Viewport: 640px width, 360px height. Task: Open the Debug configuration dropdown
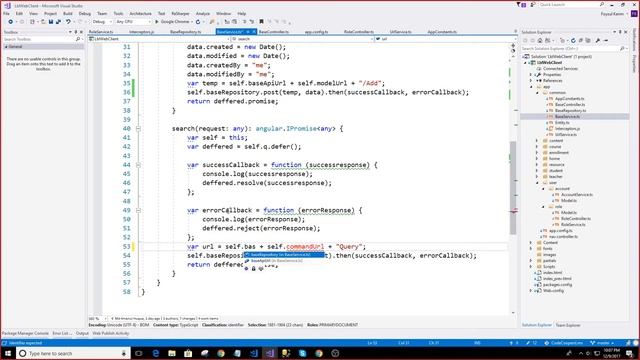tap(101, 22)
